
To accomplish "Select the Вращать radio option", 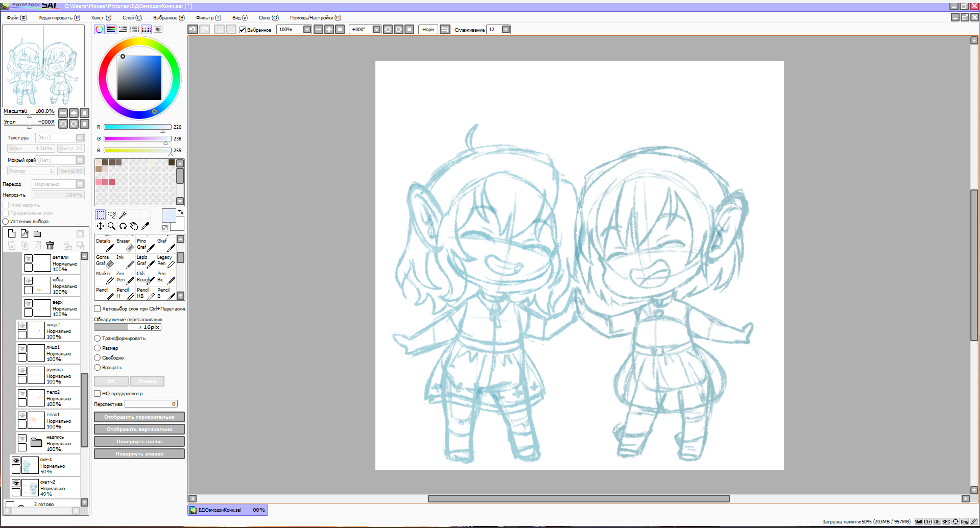I will click(x=98, y=368).
